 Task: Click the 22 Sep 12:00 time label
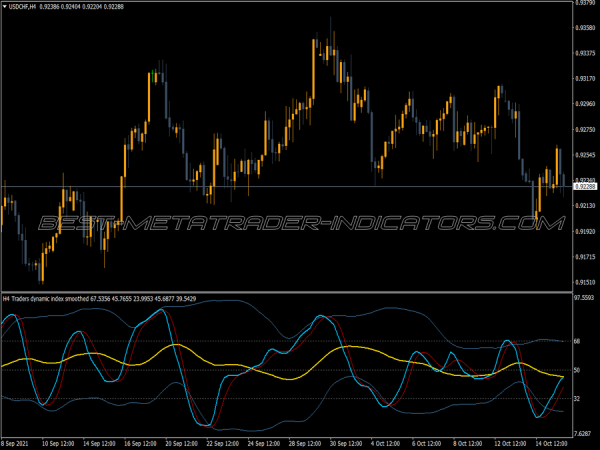(223, 444)
